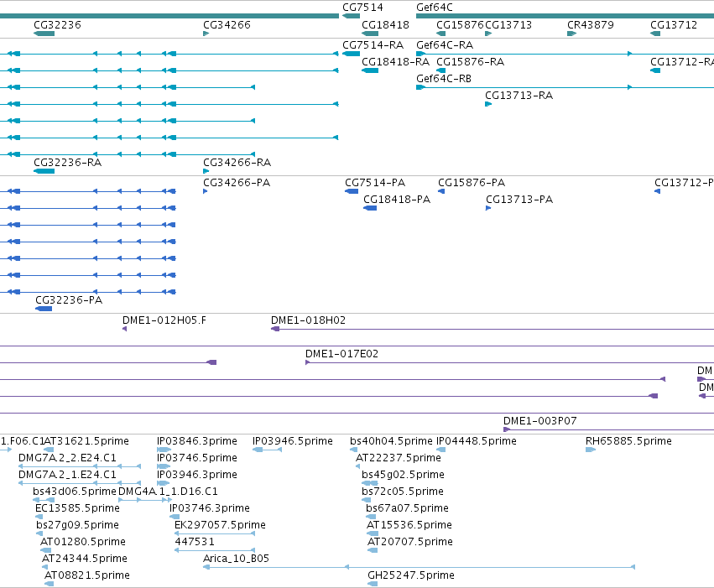Click the bs72c05.5prime EST label
The image size is (714, 588).
(x=403, y=492)
